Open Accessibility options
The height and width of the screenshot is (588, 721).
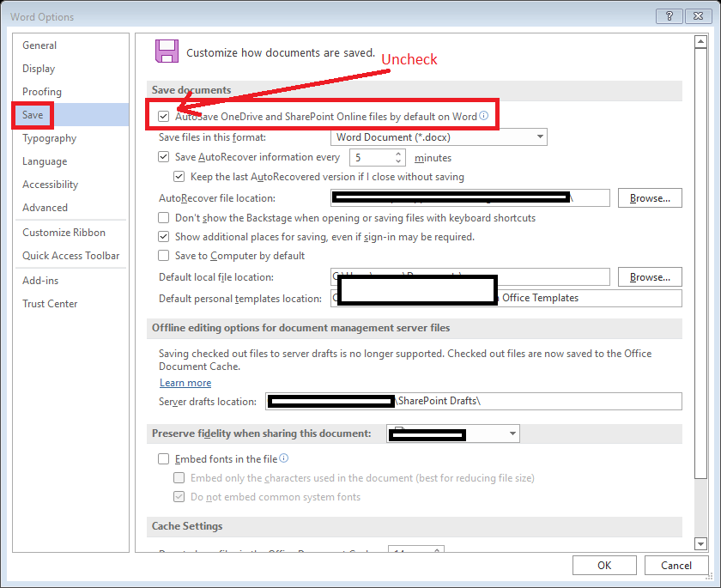tap(50, 185)
